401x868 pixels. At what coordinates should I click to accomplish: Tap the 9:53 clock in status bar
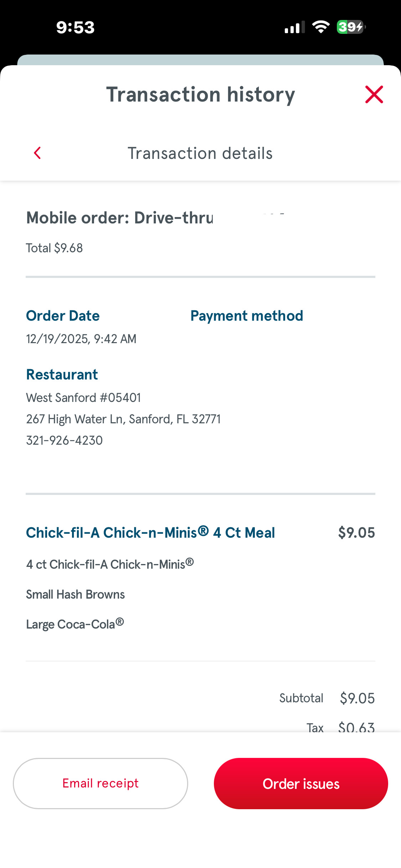(x=75, y=27)
